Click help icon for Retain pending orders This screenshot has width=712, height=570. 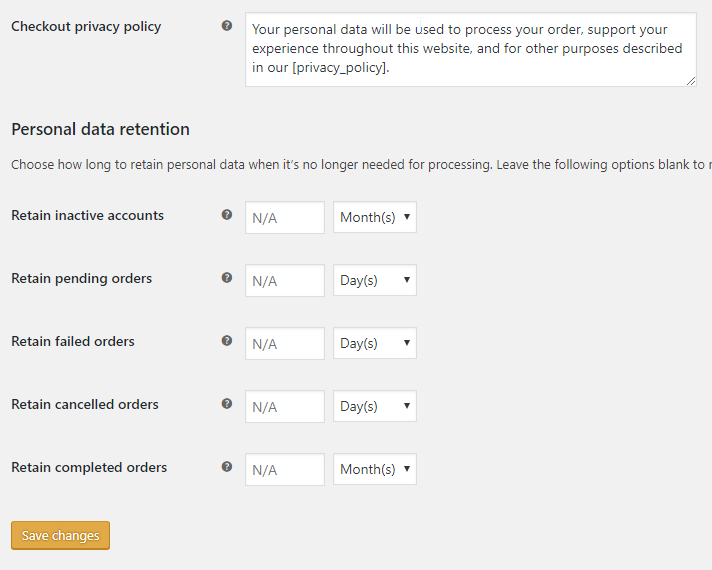(227, 278)
